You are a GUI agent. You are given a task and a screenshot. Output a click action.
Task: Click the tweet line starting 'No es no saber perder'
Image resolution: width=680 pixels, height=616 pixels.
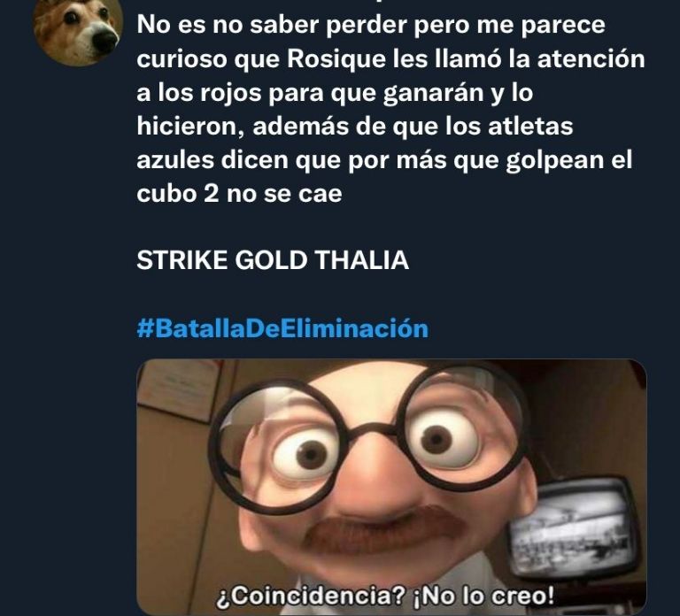(371, 25)
